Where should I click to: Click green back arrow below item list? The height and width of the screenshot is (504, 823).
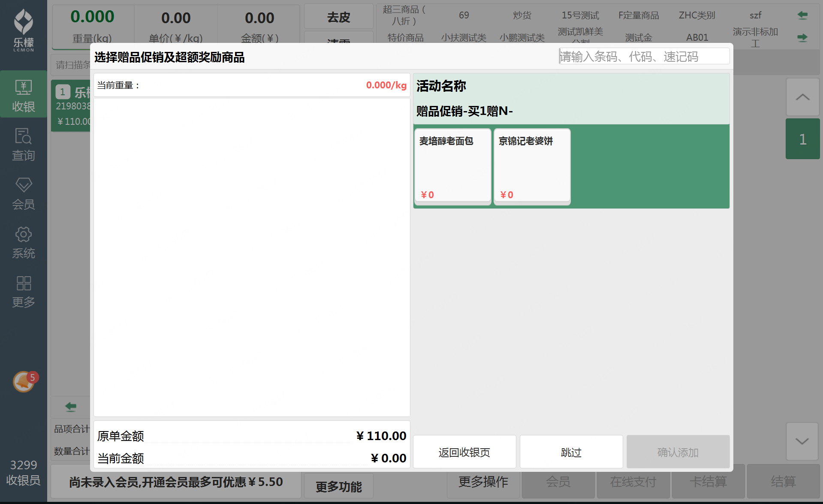[71, 407]
